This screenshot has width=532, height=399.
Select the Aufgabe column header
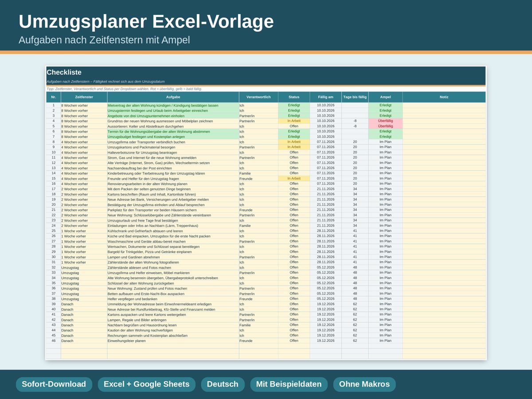coord(173,97)
